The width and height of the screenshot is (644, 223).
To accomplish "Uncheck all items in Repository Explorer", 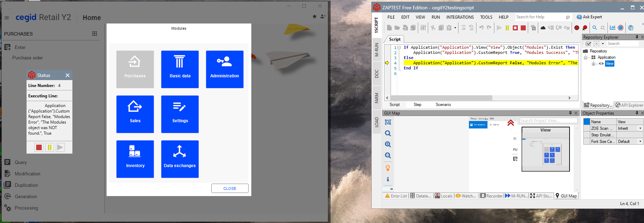I will 596,44.
